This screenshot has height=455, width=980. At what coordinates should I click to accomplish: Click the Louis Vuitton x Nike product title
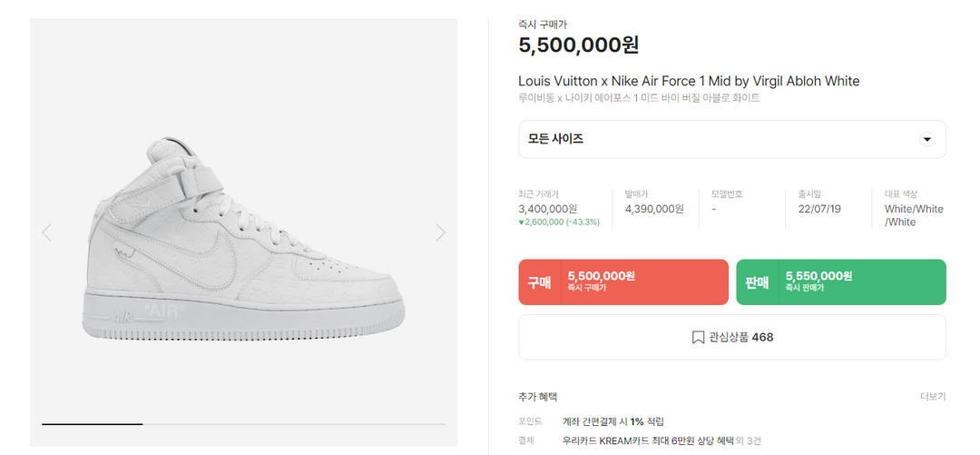coord(689,82)
